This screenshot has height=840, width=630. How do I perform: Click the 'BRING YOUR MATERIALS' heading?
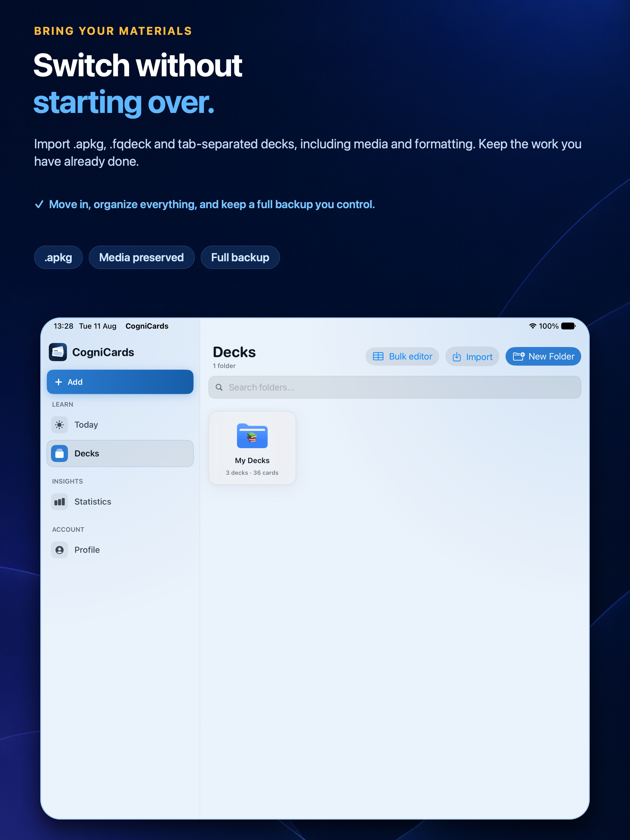(113, 31)
